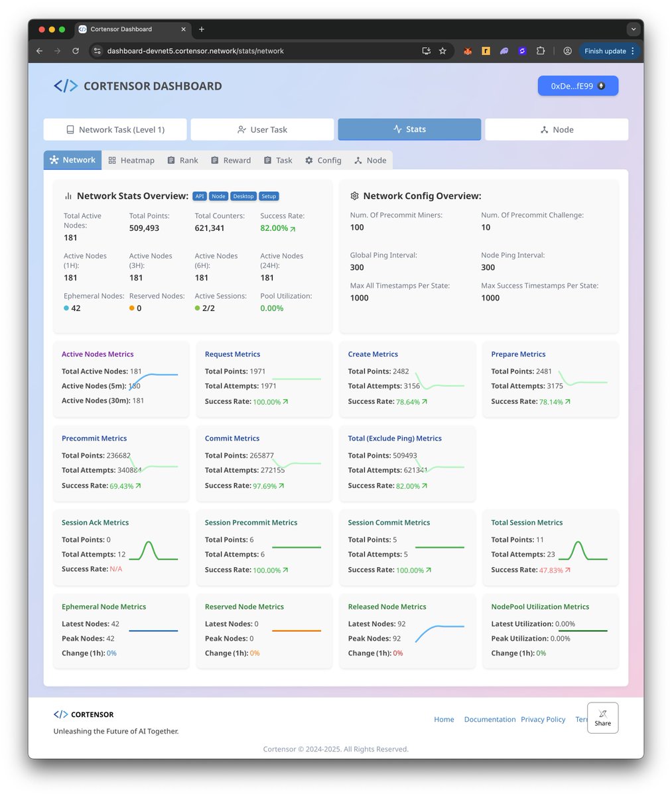Switch to the Reward sub-tab
Screen dimensions: 672x796
[x=231, y=161]
